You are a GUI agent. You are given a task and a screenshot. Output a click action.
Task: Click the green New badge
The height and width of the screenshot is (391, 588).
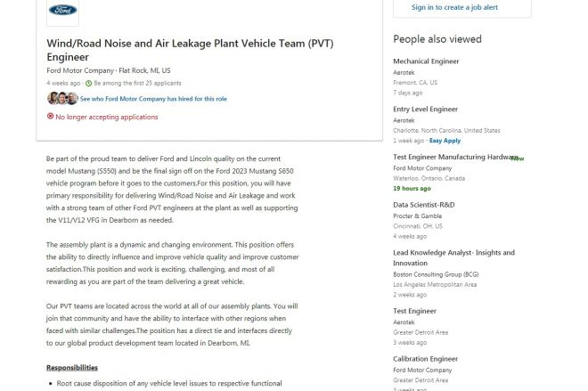518,159
